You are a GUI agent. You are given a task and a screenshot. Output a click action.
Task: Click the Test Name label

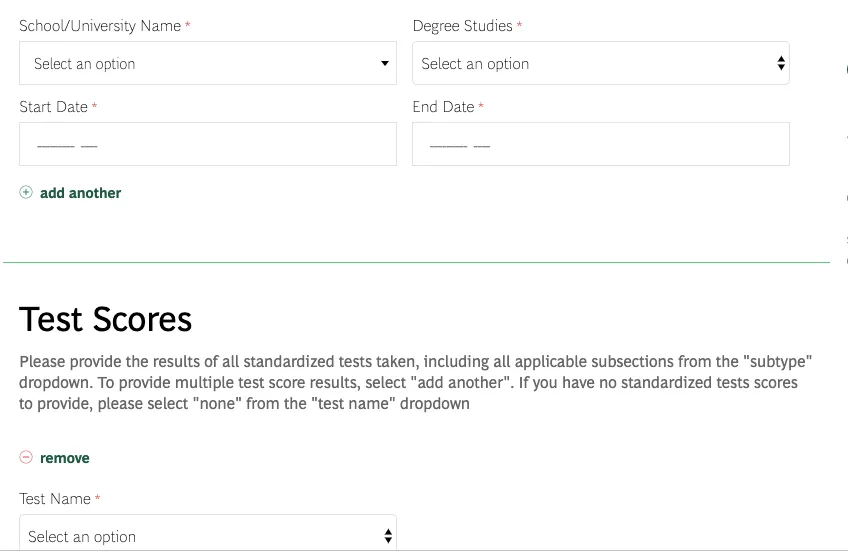[55, 498]
